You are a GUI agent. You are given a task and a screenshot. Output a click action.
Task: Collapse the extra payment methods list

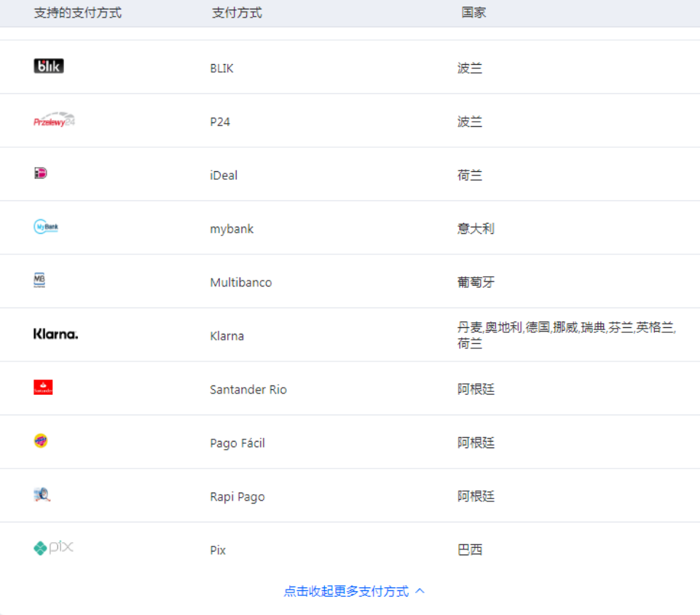pyautogui.click(x=347, y=591)
